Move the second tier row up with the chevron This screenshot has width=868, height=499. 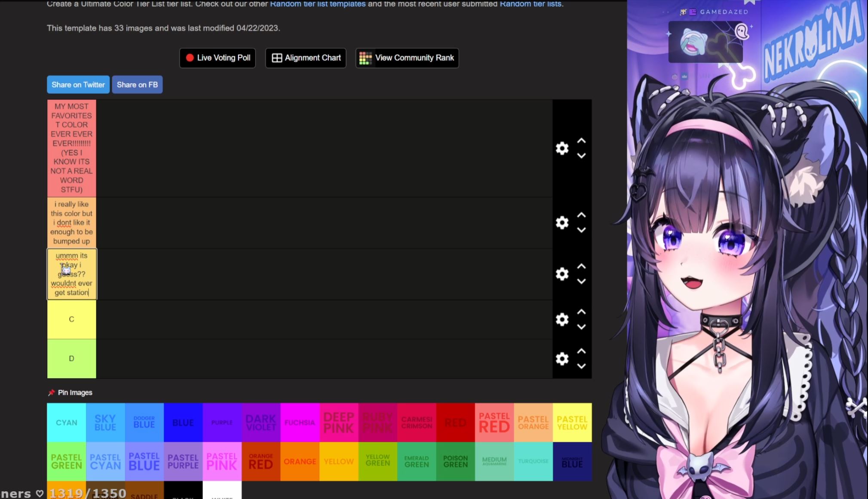(x=581, y=215)
